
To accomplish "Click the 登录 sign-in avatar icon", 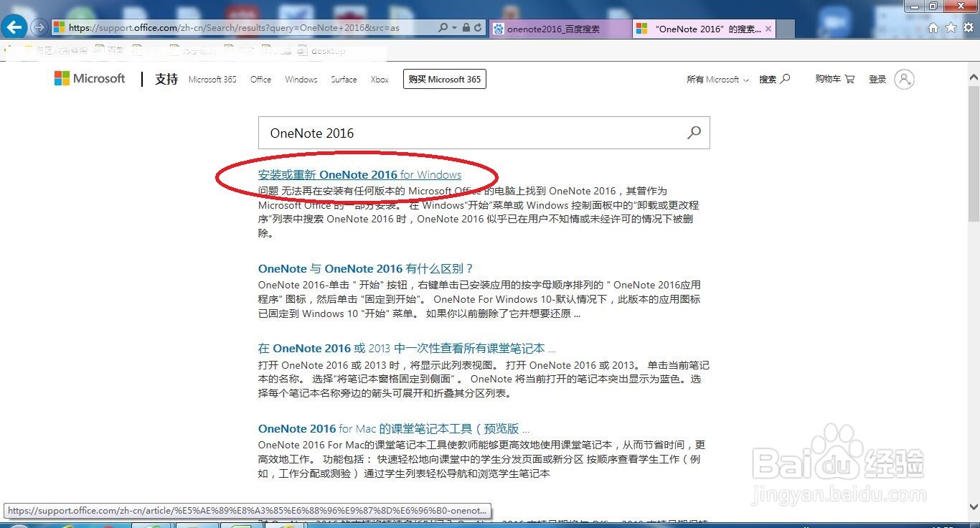I will 905,80.
